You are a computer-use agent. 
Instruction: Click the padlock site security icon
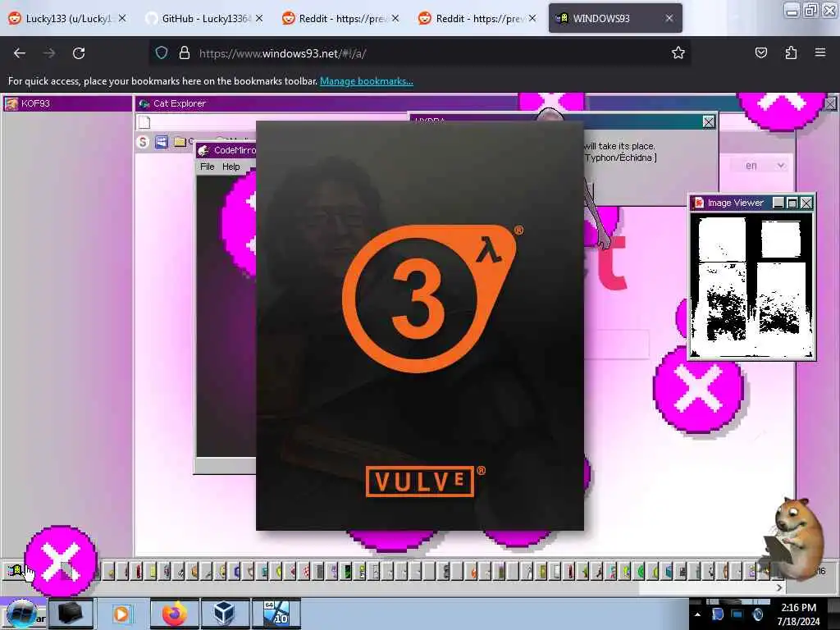[x=185, y=53]
